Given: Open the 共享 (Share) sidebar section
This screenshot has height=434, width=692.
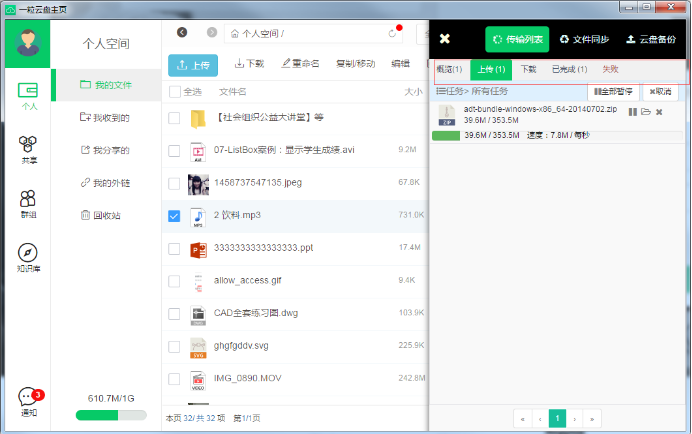Looking at the screenshot, I should [x=28, y=150].
